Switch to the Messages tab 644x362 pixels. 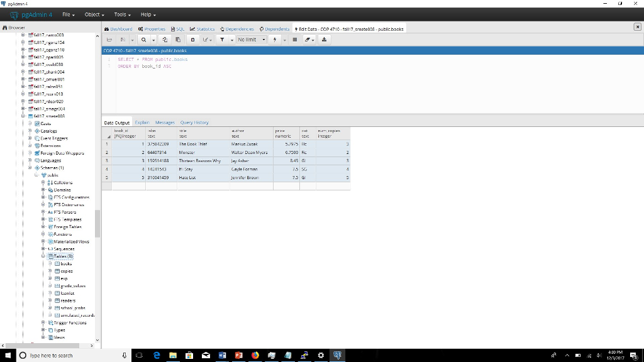[164, 123]
